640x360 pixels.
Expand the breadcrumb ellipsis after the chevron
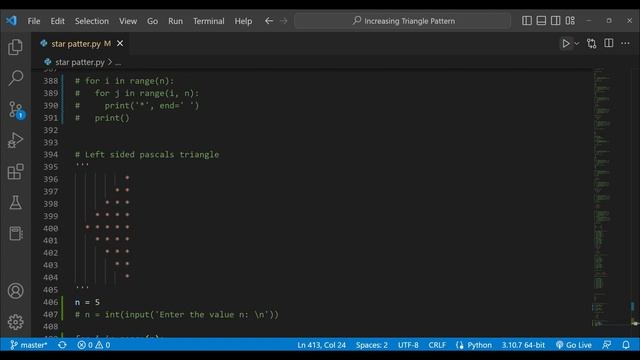point(118,62)
